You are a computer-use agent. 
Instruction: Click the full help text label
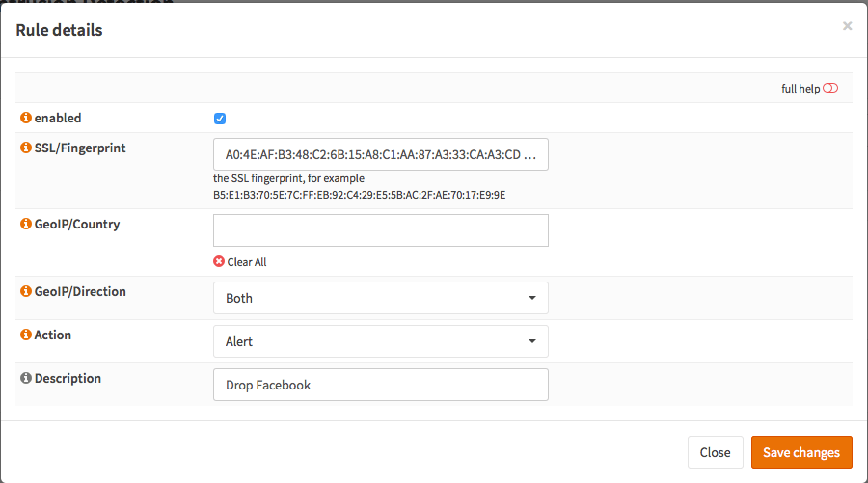tap(800, 89)
